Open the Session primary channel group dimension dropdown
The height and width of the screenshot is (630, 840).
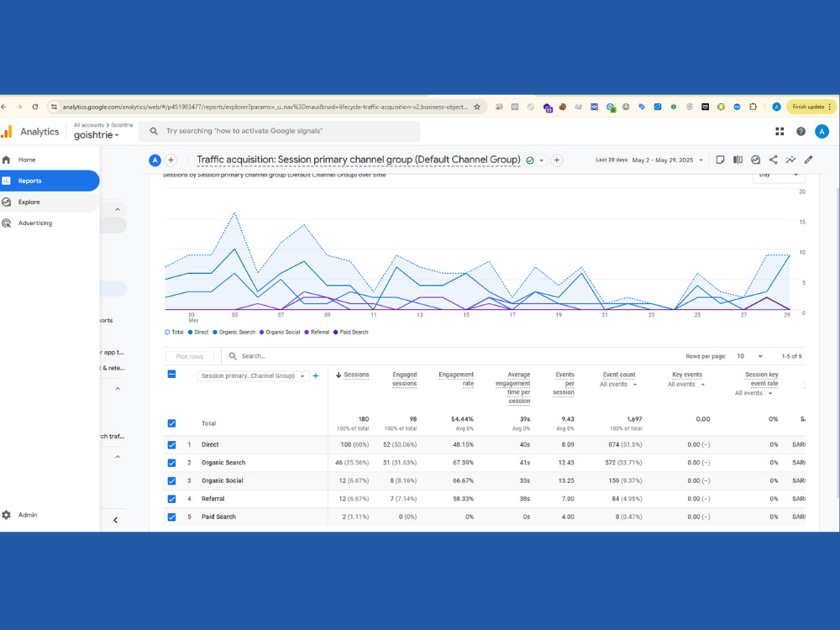tap(254, 376)
